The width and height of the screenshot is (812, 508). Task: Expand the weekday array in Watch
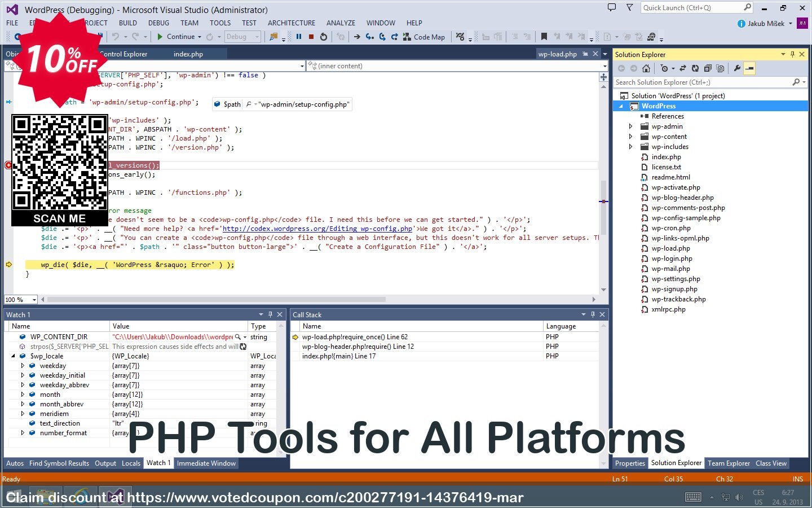[x=23, y=366]
